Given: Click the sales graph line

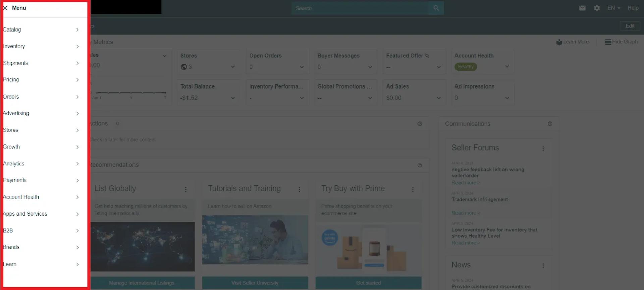Looking at the screenshot, I should click(x=131, y=93).
